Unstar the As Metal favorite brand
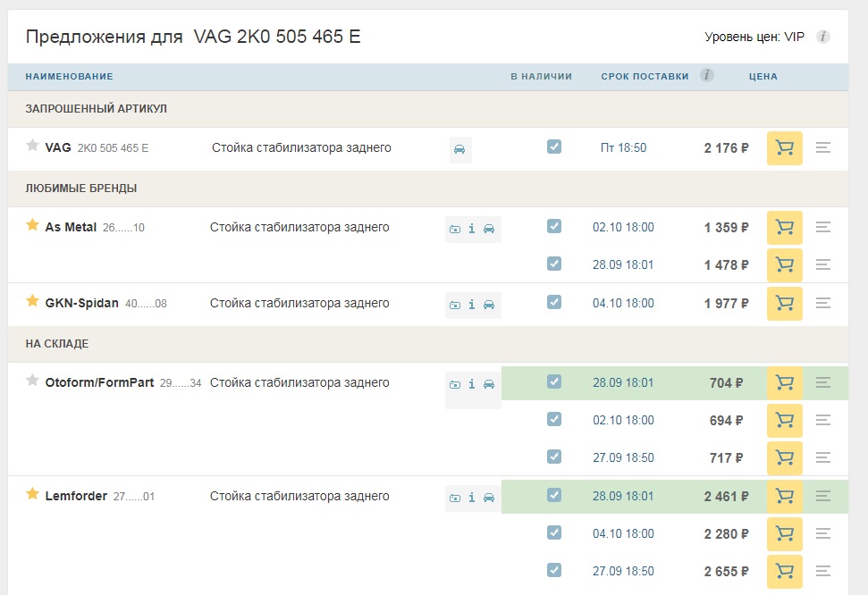 (33, 225)
